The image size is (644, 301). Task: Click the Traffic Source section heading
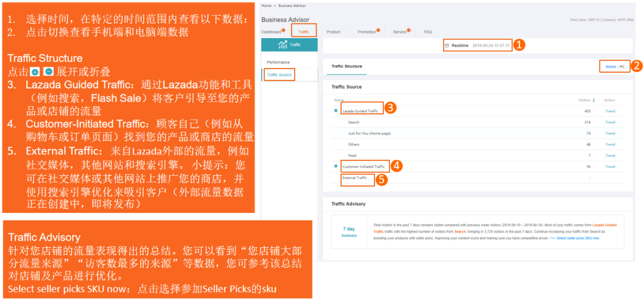tap(346, 87)
